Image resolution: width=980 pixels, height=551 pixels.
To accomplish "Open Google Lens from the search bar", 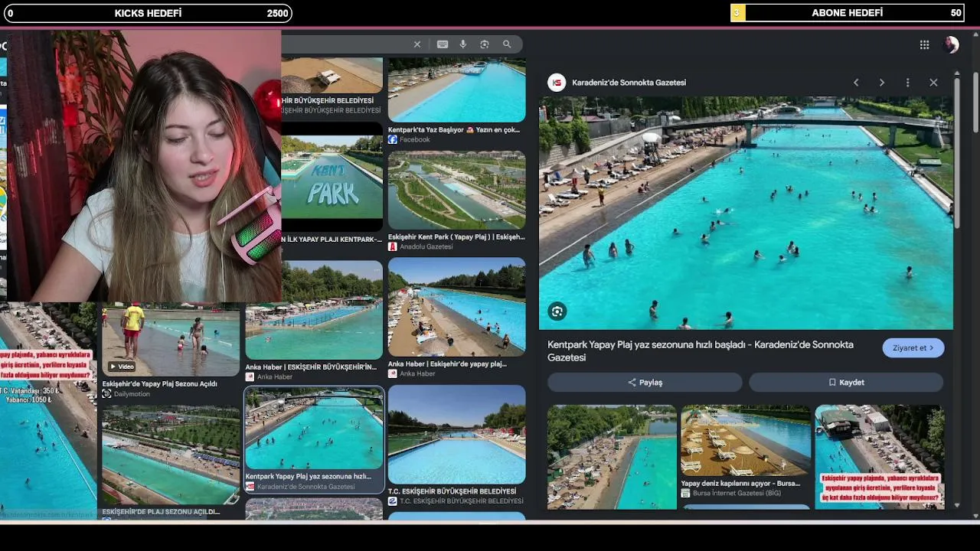I will tap(485, 44).
